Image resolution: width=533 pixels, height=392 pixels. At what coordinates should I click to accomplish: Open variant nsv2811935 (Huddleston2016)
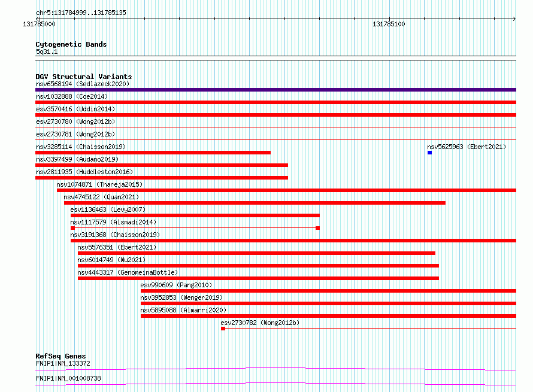84,172
